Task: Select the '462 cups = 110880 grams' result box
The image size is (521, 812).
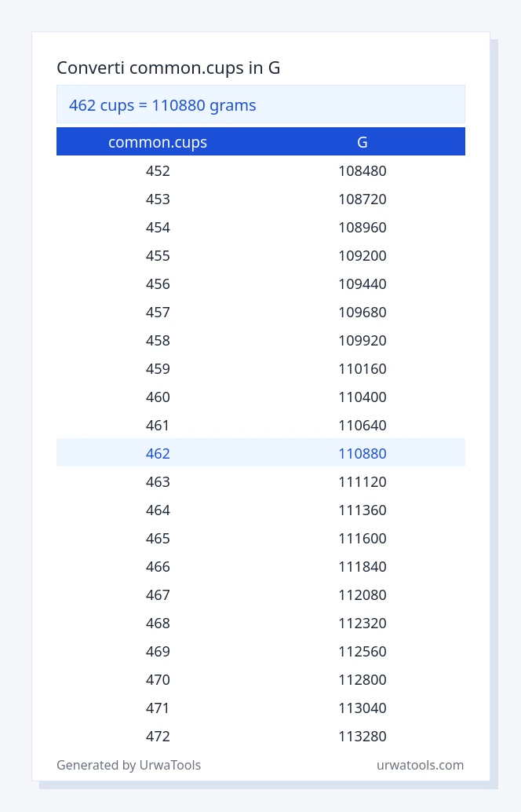Action: pyautogui.click(x=260, y=104)
